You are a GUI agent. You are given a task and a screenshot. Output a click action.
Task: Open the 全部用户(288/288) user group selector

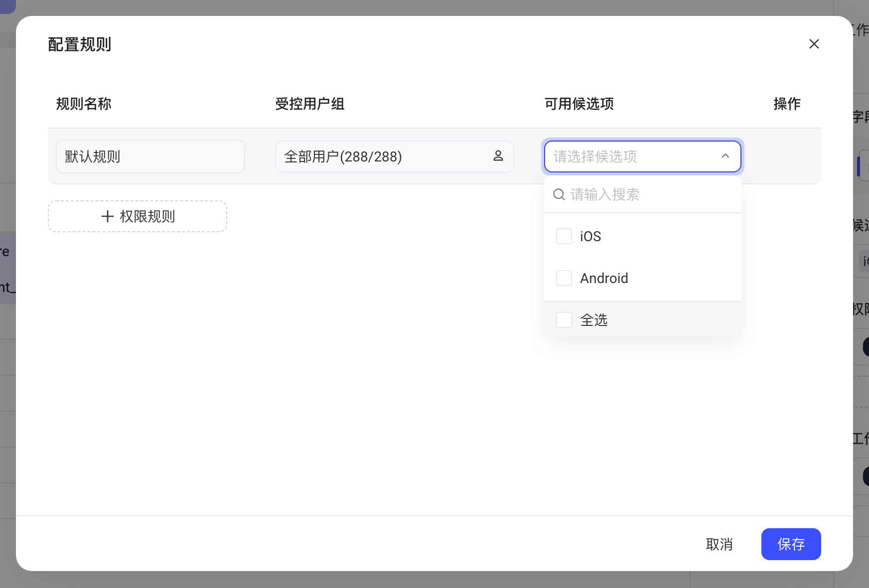395,156
